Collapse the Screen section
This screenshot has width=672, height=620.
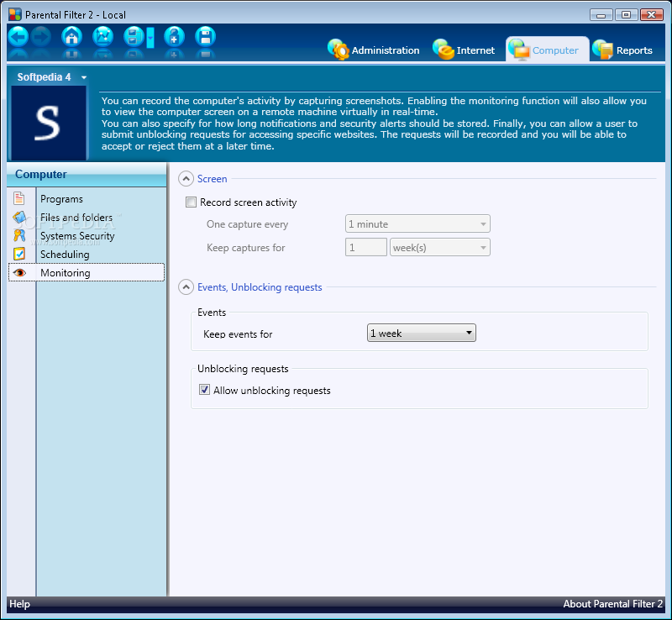(x=186, y=179)
